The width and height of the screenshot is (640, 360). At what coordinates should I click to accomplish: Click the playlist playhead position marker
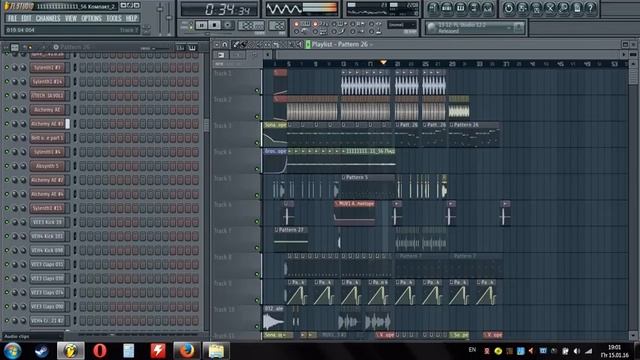tap(383, 62)
